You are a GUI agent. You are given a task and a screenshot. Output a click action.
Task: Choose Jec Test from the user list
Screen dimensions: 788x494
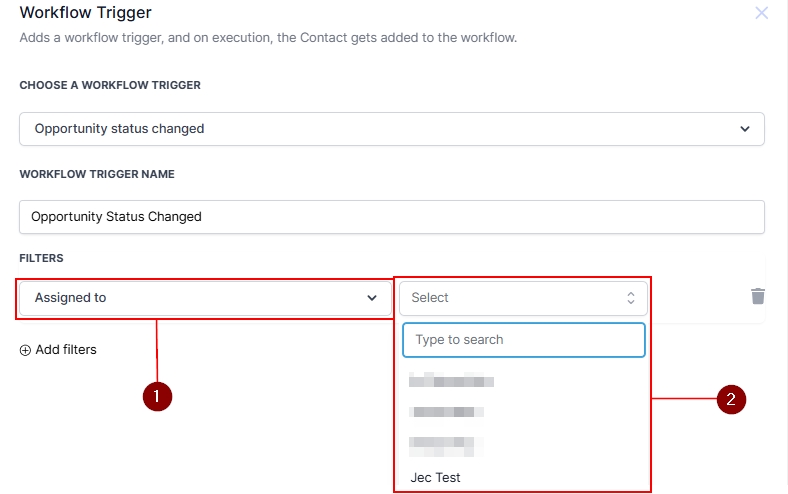pos(436,477)
